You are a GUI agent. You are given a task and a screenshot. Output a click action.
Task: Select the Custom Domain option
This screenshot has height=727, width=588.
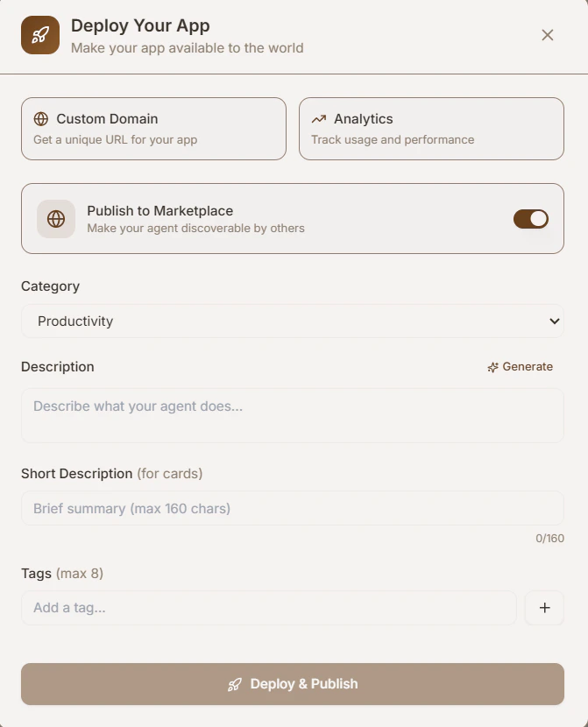coord(153,127)
